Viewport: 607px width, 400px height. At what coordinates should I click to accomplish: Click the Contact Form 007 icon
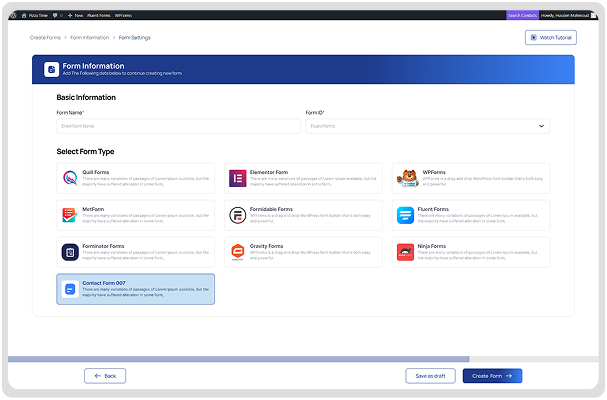tap(70, 289)
